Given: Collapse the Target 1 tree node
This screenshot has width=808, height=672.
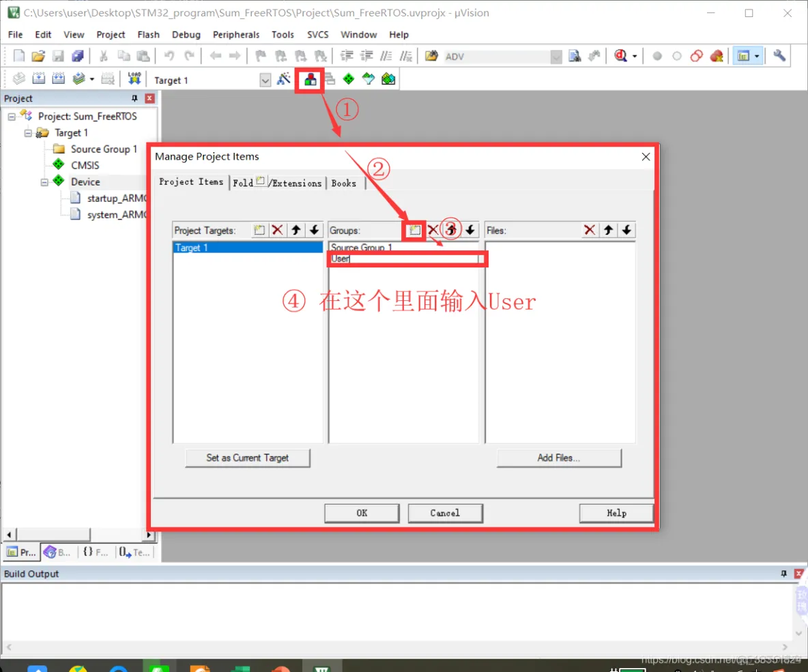Looking at the screenshot, I should [x=28, y=134].
